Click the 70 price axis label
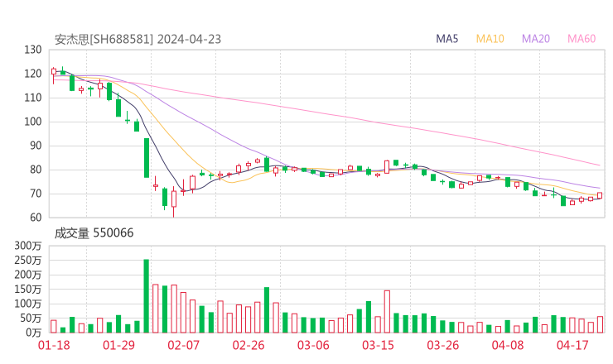Screen dimensions: 613x364 [x=36, y=194]
